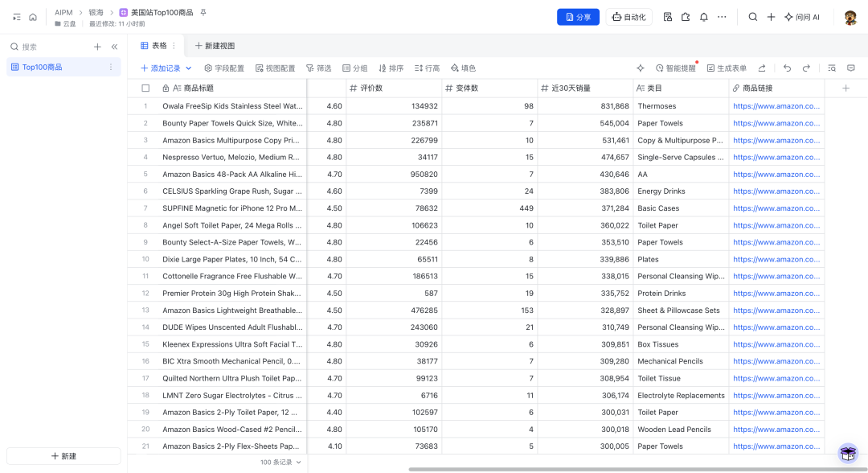
Task: Go to 银海 breadcrumb
Action: tap(96, 12)
